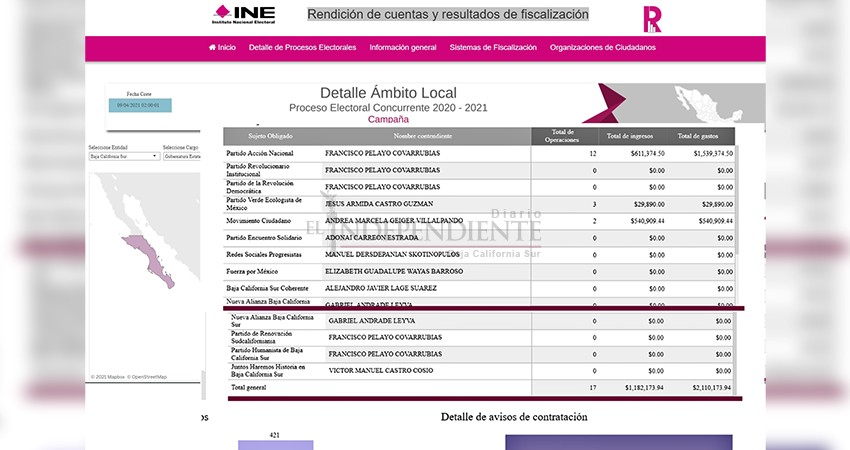Sort by Total de ingresos header
This screenshot has height=450, width=850.
pos(630,136)
